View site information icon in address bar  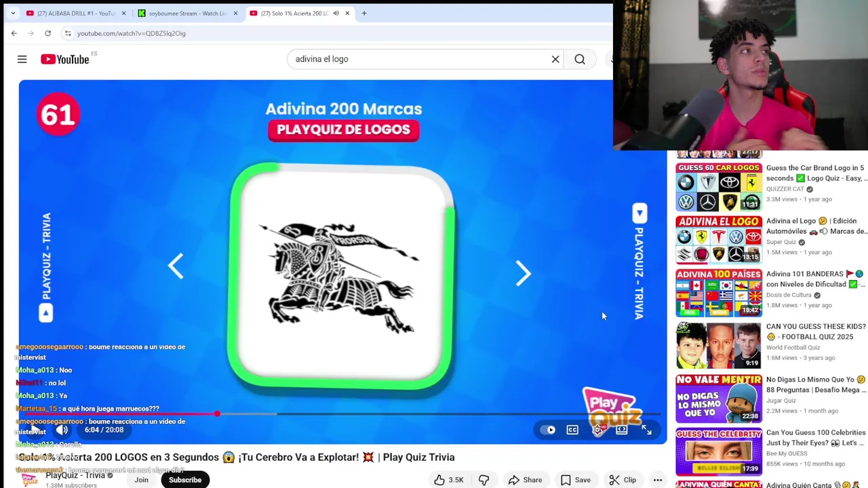pos(68,33)
